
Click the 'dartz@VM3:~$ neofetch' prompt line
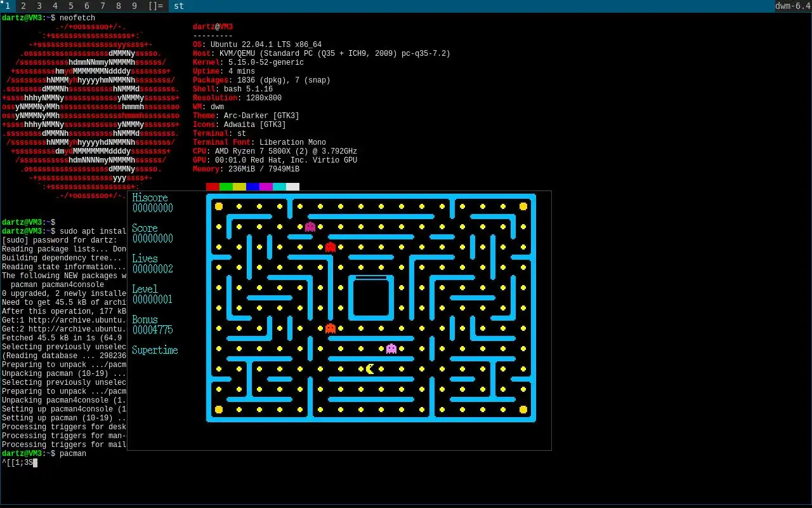click(x=48, y=18)
